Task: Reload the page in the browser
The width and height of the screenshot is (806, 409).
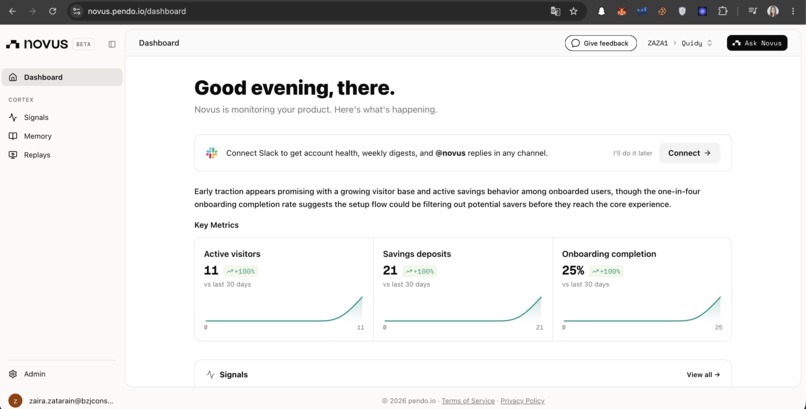Action: 52,11
